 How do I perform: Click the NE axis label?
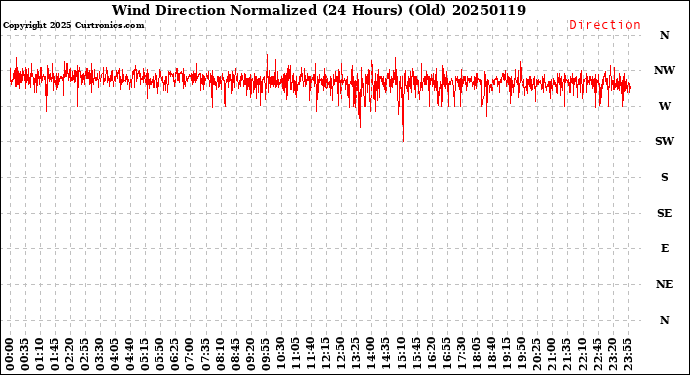(x=664, y=284)
